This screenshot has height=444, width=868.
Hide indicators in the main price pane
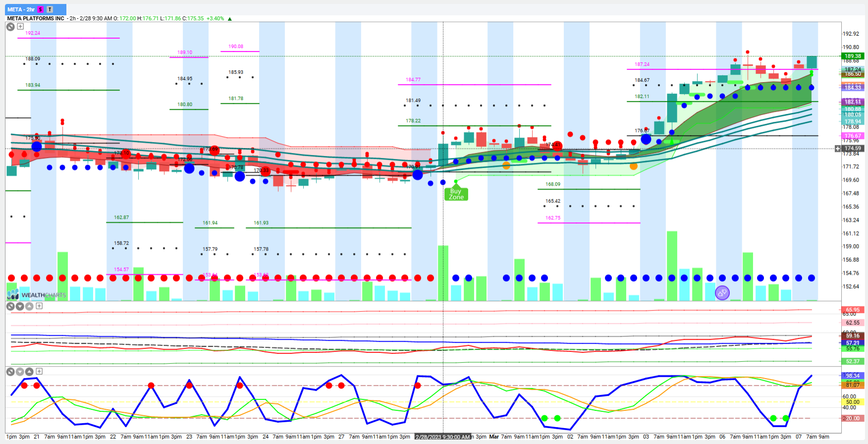(10, 27)
